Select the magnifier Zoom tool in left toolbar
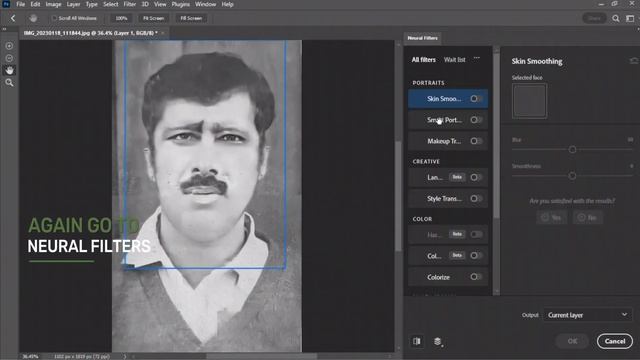Image resolution: width=640 pixels, height=360 pixels. pos(9,82)
